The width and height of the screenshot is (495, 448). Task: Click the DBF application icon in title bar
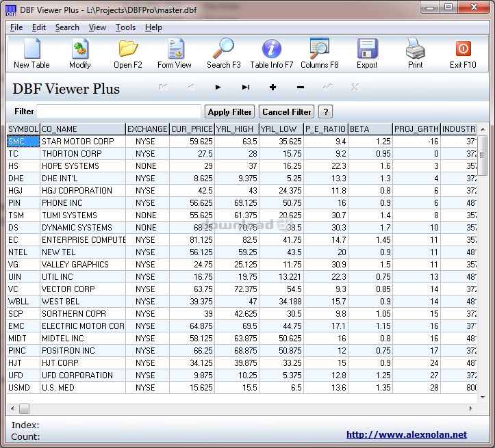pos(11,10)
